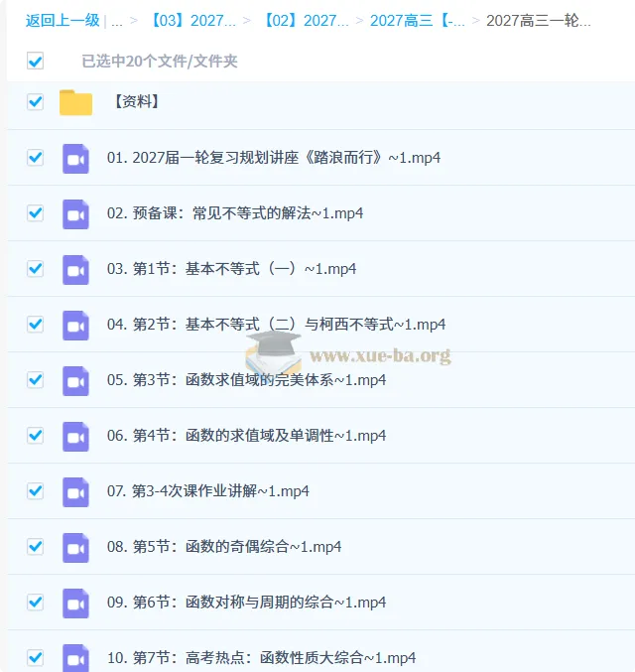Click video icon for 10. 第7节 高考热点
This screenshot has height=672, width=635.
75,658
